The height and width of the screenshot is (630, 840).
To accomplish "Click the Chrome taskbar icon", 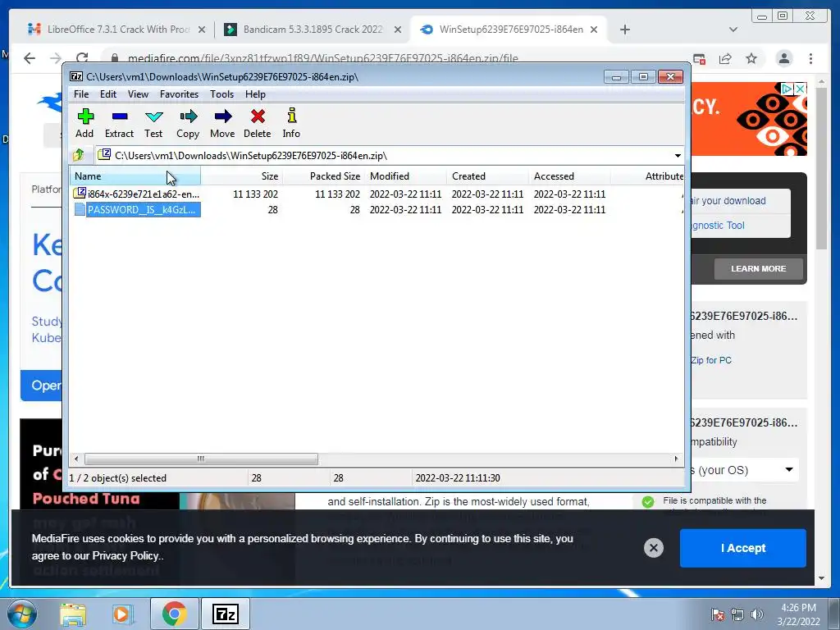I will [174, 614].
